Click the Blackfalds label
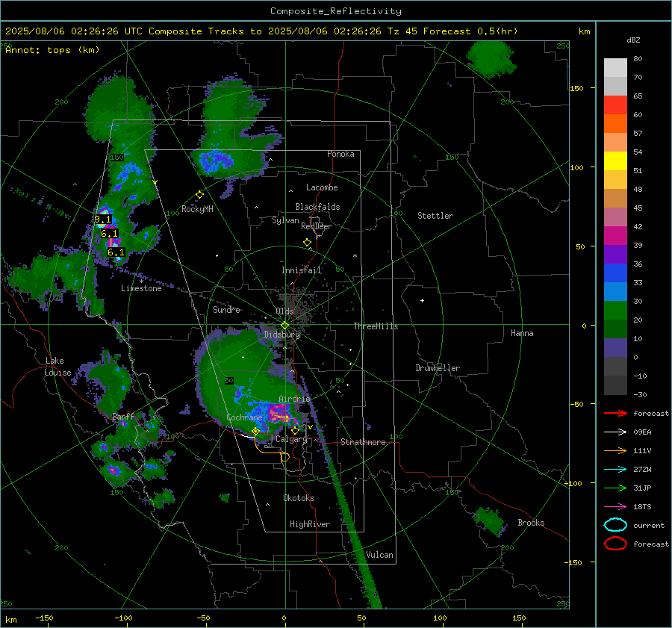This screenshot has height=628, width=672. (317, 207)
